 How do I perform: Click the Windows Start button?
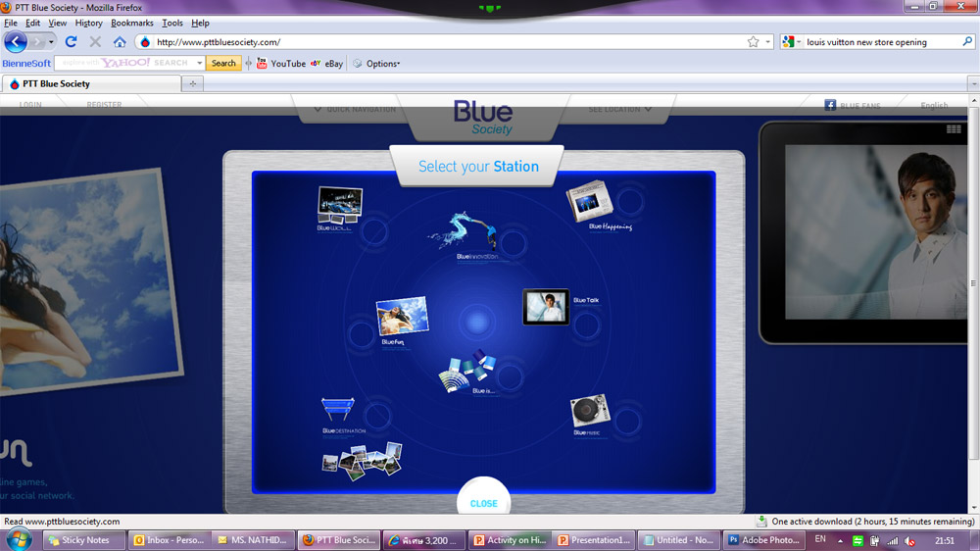(x=19, y=540)
